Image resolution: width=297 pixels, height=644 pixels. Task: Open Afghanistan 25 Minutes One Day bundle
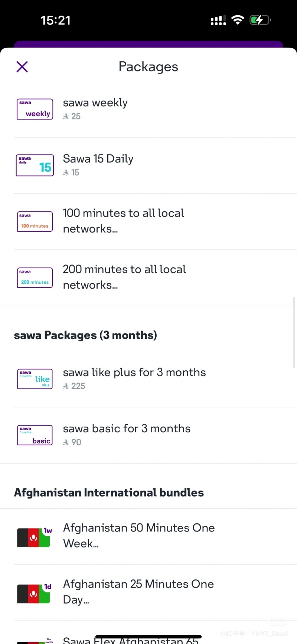click(155, 593)
